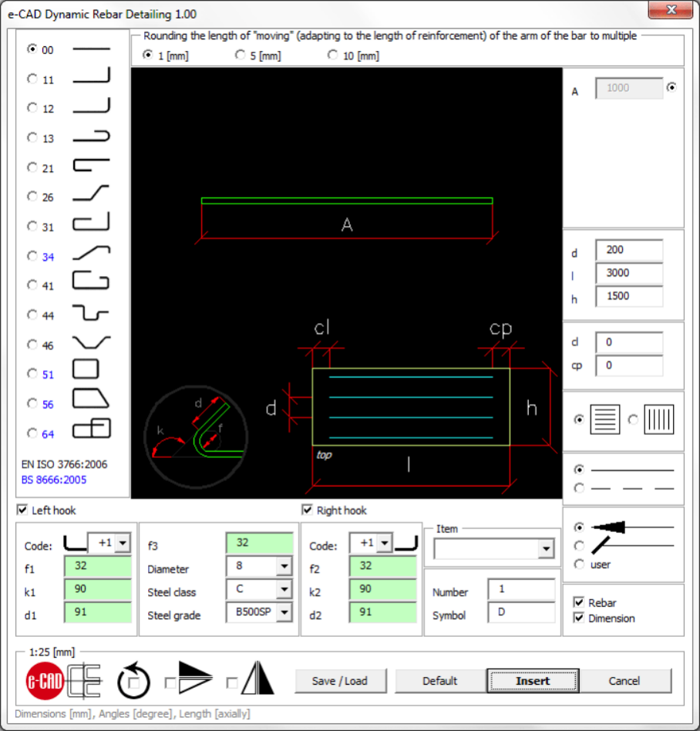The height and width of the screenshot is (731, 700).
Task: Click the red e-CAD logo icon
Action: click(x=44, y=681)
